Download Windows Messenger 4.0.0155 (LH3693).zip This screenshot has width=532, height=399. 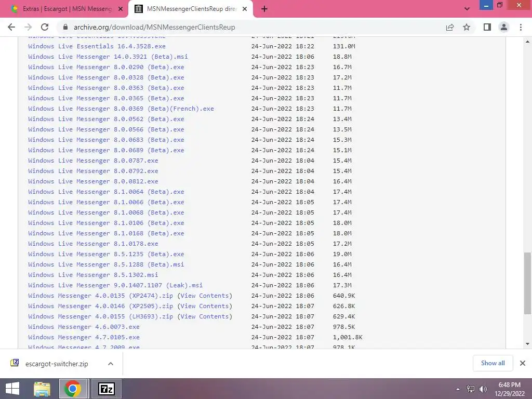tap(100, 316)
